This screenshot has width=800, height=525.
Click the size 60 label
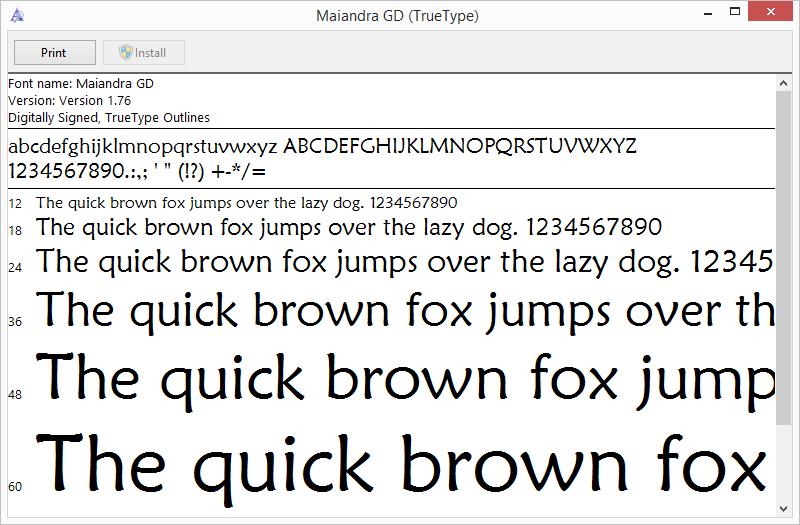coord(15,487)
